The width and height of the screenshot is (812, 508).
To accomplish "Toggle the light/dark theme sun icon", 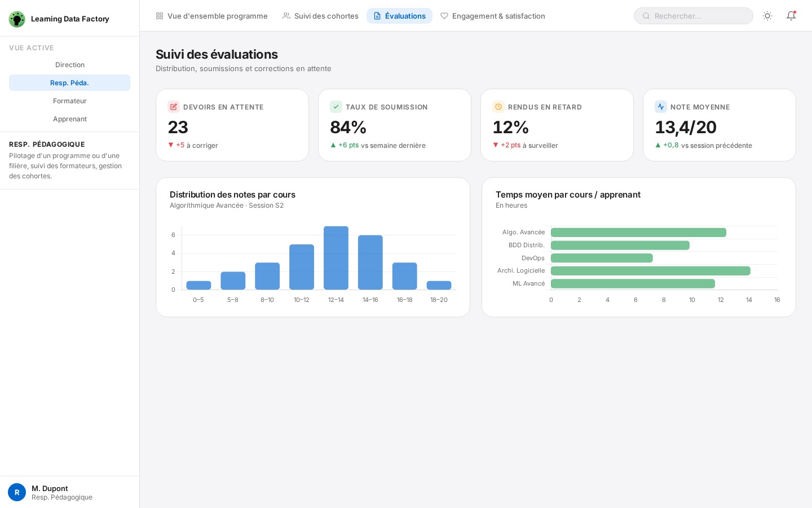I will (767, 16).
